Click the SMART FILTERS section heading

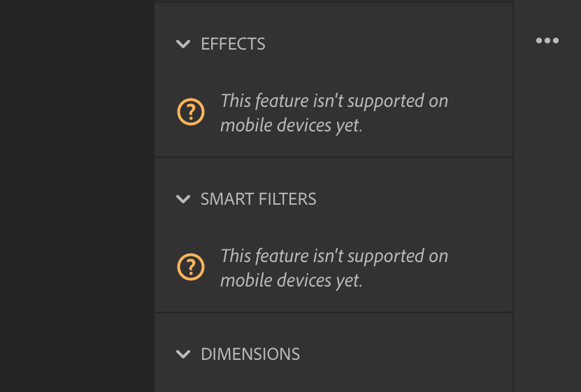pyautogui.click(x=258, y=199)
